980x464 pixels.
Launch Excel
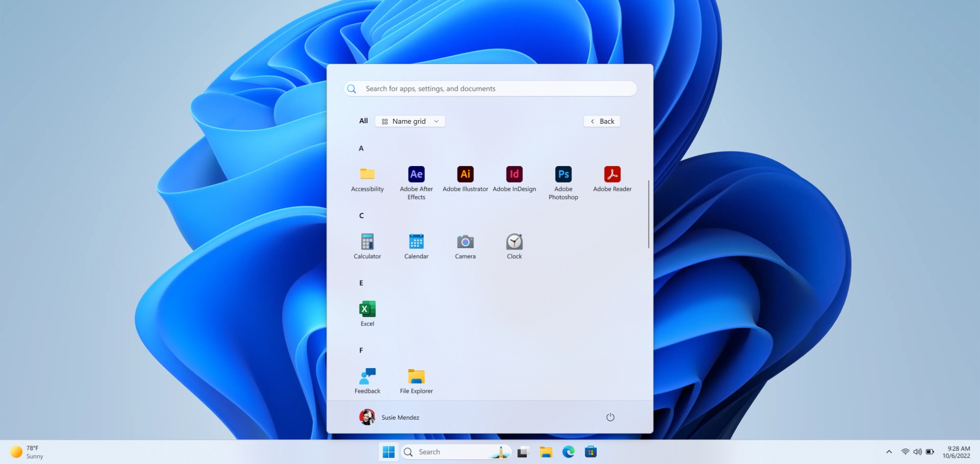point(367,313)
